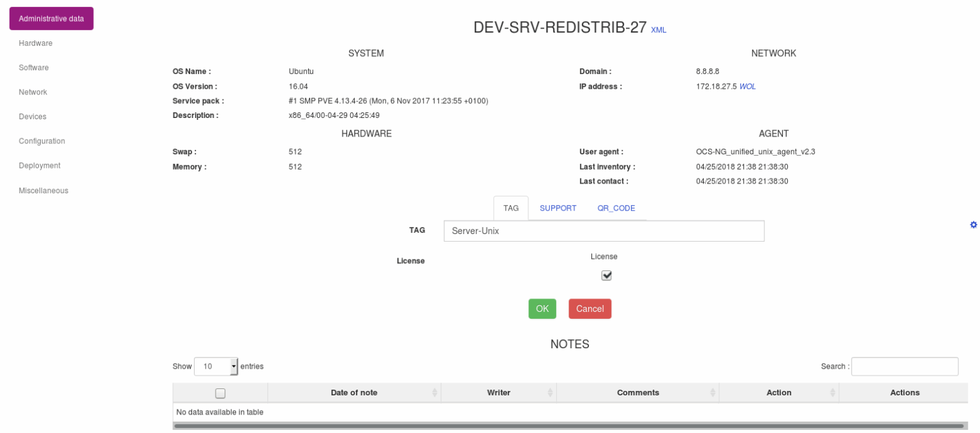Image resolution: width=980 pixels, height=433 pixels.
Task: Open the Deployment sidebar entry
Action: [40, 165]
